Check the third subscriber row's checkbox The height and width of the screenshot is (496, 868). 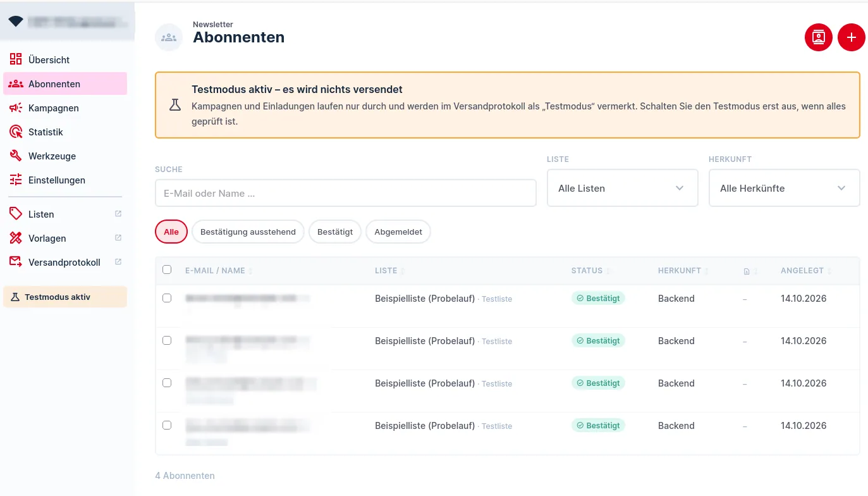167,383
